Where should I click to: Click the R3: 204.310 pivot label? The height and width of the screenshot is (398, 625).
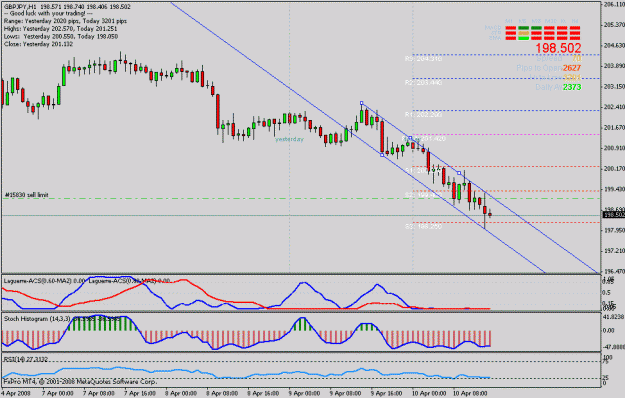(423, 59)
